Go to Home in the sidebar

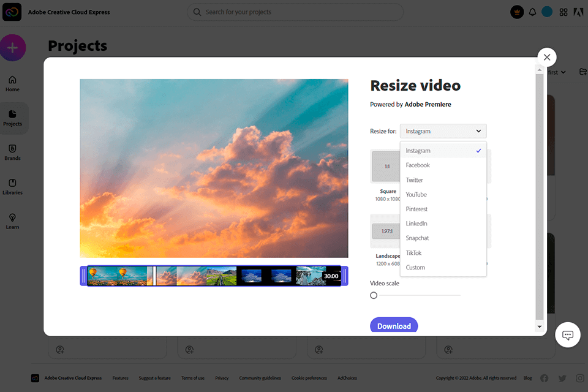tap(12, 84)
